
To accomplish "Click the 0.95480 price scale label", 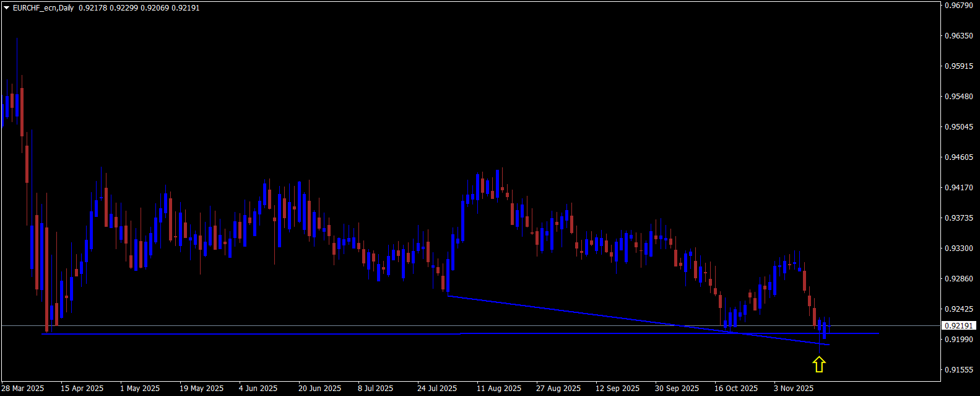I will coord(958,97).
